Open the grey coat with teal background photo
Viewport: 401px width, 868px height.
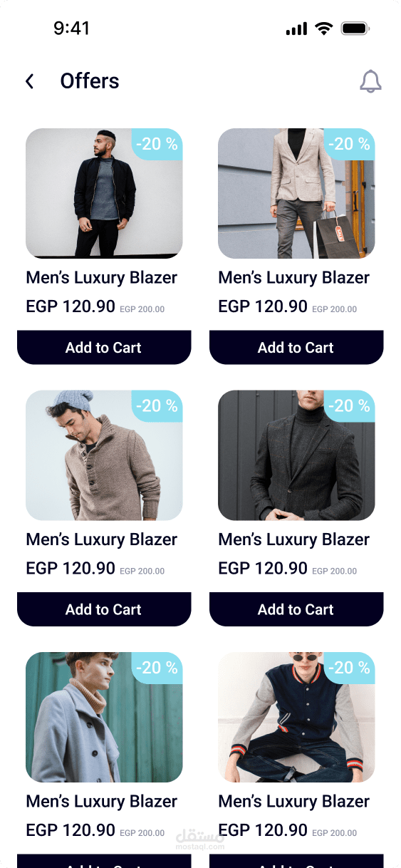104,717
